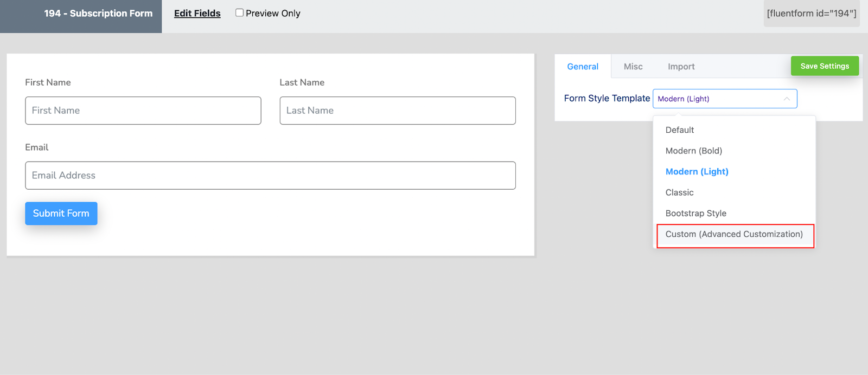
Task: Focus the Email Address input field
Action: 270,176
